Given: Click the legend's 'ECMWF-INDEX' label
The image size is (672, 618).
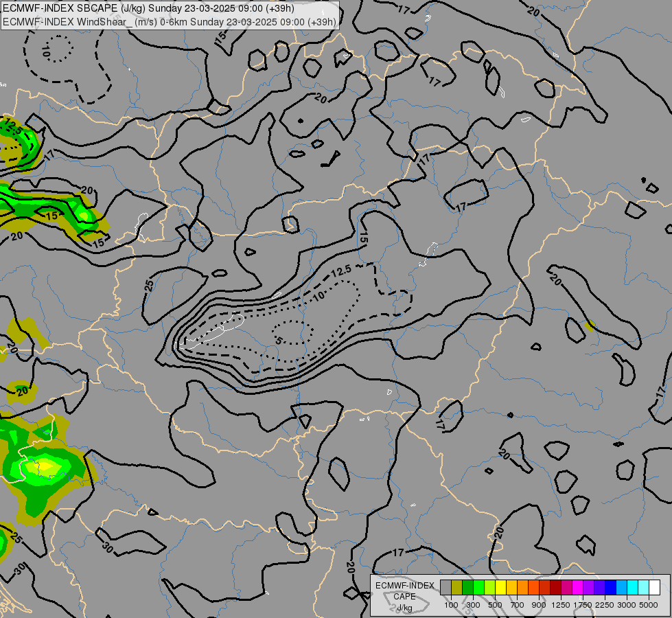Looking at the screenshot, I should point(404,586).
